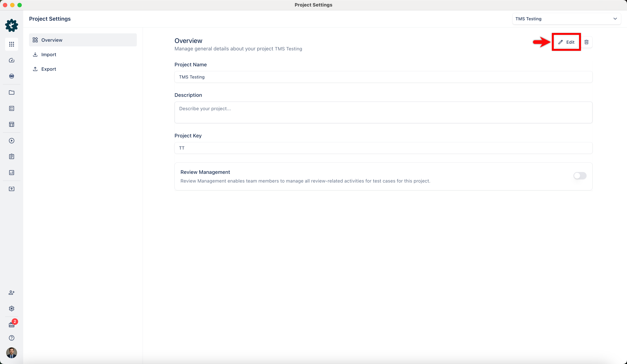Open the folder icon in sidebar
This screenshot has height=364, width=627.
click(11, 92)
